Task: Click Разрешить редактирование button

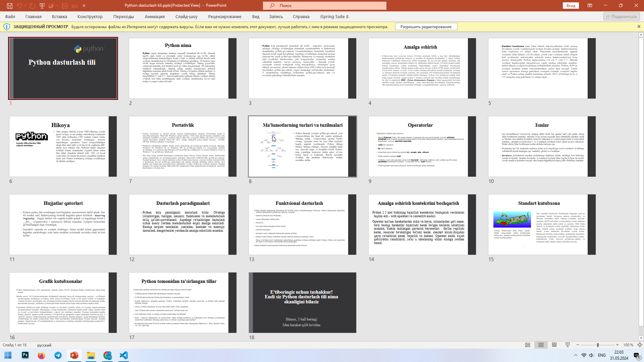Action: (x=426, y=27)
